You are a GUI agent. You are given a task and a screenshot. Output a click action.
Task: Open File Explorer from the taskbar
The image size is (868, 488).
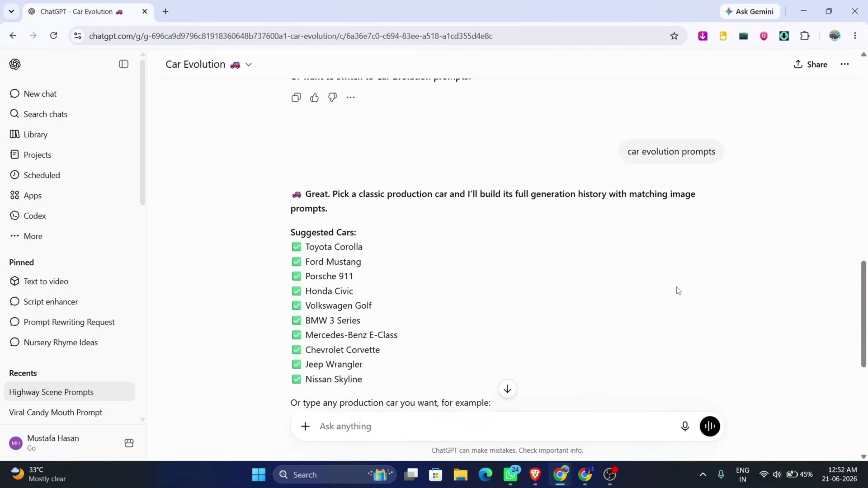[460, 475]
